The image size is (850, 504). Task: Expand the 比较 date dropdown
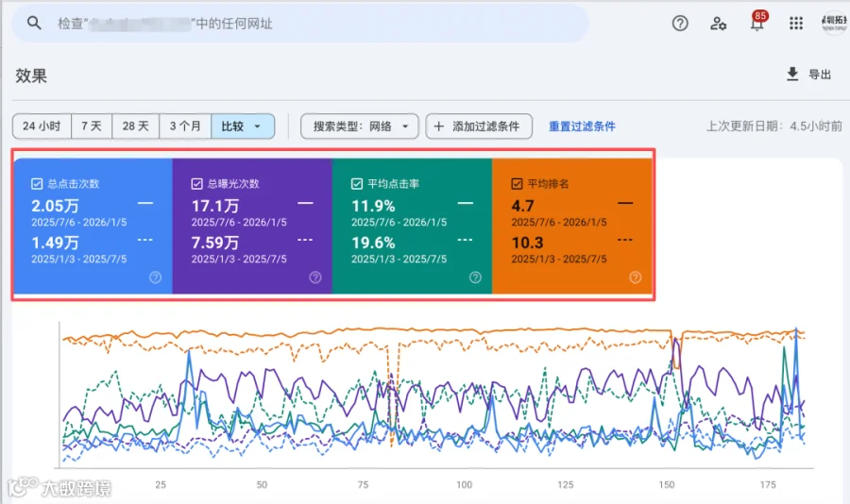[x=243, y=126]
